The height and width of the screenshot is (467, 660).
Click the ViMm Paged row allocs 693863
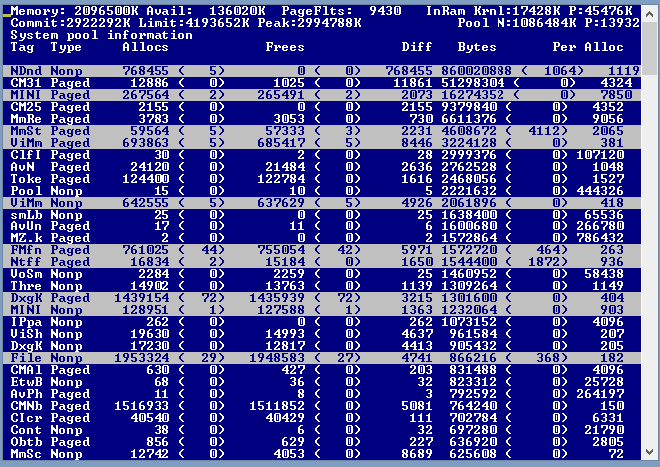146,143
